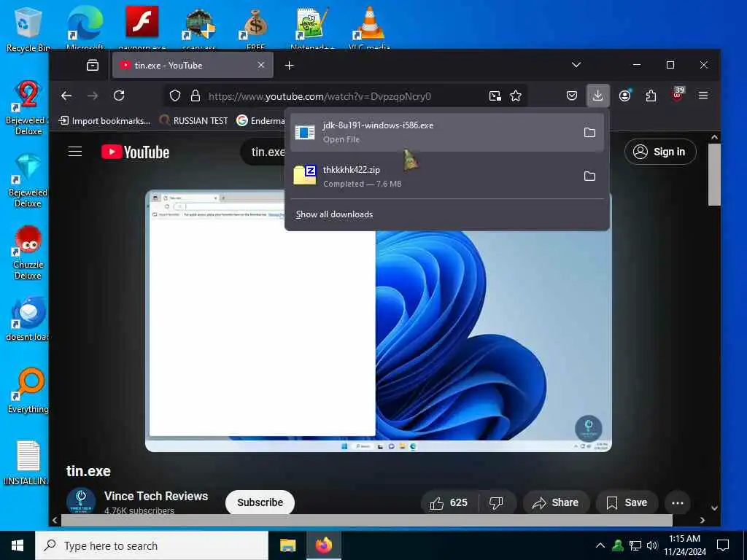This screenshot has height=560, width=747.
Task: Go to the YouTube home logo
Action: (135, 152)
